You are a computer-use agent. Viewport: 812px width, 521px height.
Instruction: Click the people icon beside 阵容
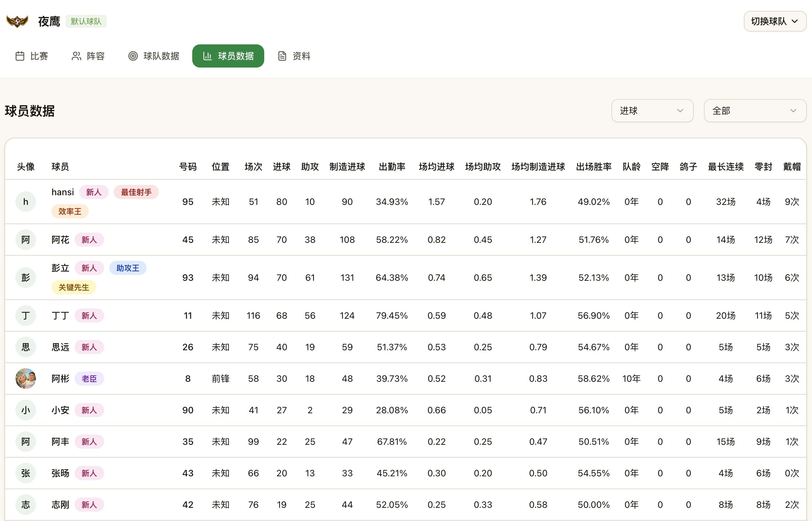pyautogui.click(x=76, y=56)
